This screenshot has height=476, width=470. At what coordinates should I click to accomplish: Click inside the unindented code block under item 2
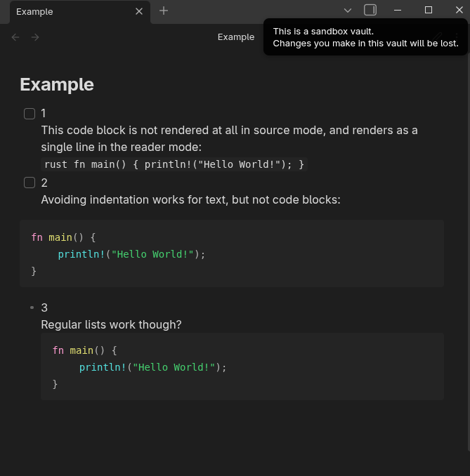coord(232,253)
